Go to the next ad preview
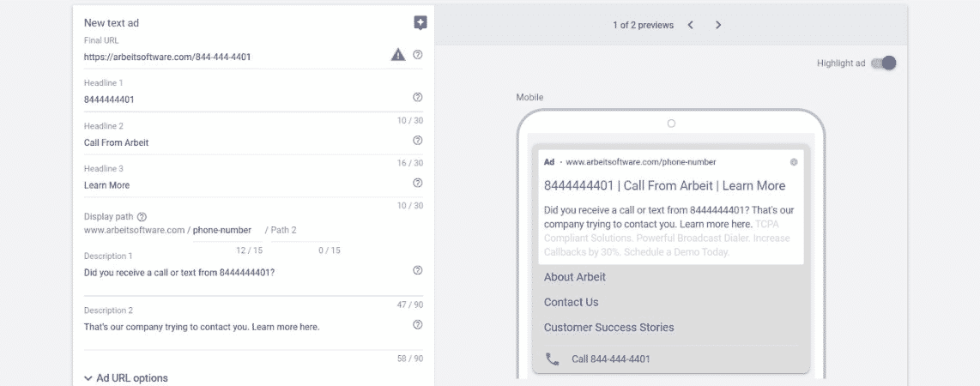This screenshot has height=386, width=980. [x=718, y=25]
